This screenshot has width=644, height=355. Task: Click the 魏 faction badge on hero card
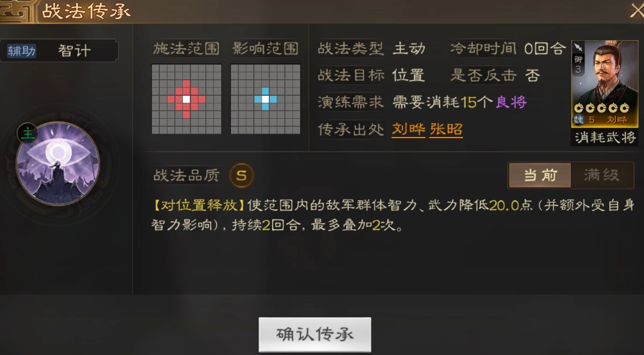(578, 120)
